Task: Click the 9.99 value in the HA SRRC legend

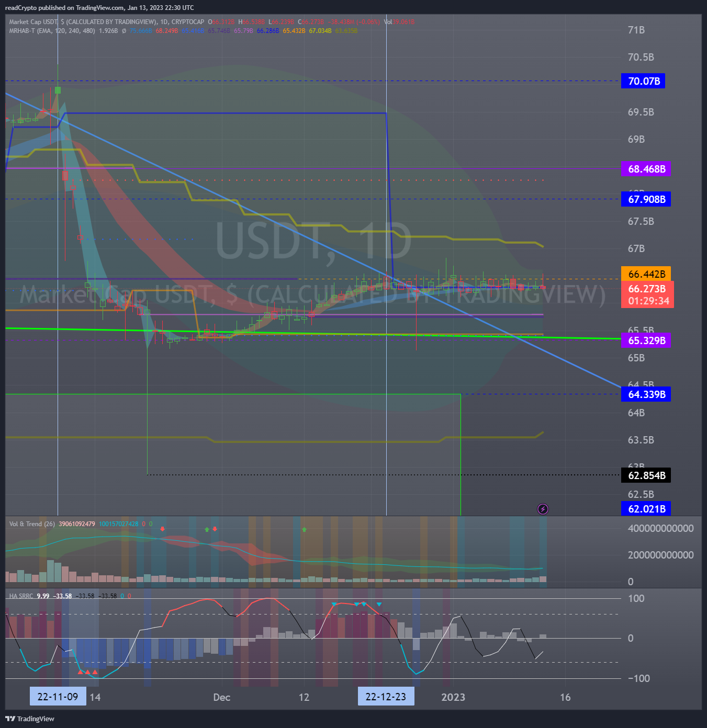Action: tap(43, 596)
